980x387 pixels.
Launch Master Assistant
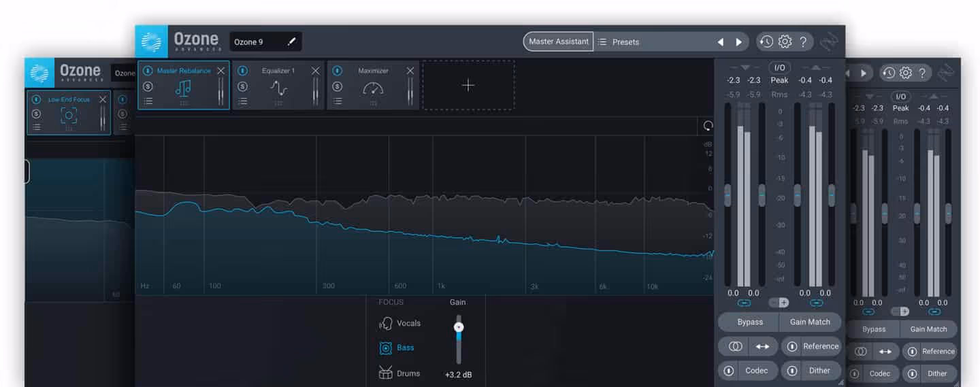point(558,41)
